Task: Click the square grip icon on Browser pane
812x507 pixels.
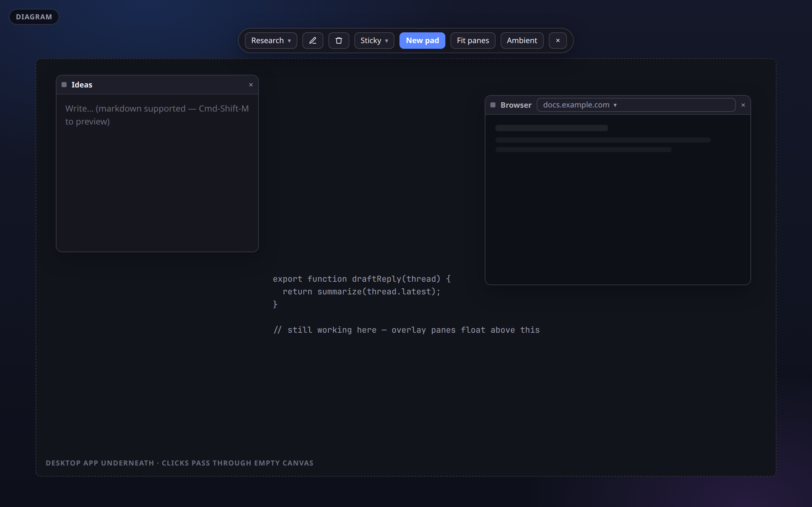Action: (x=493, y=105)
